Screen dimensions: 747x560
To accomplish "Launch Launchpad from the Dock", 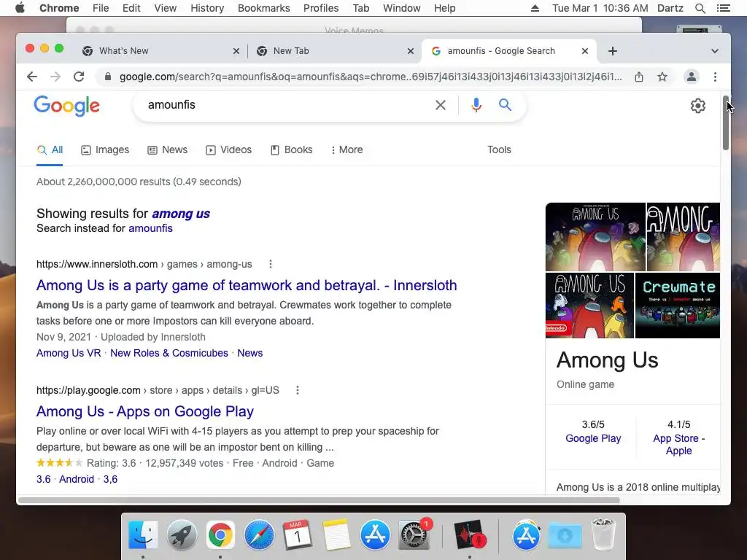I will 182,534.
